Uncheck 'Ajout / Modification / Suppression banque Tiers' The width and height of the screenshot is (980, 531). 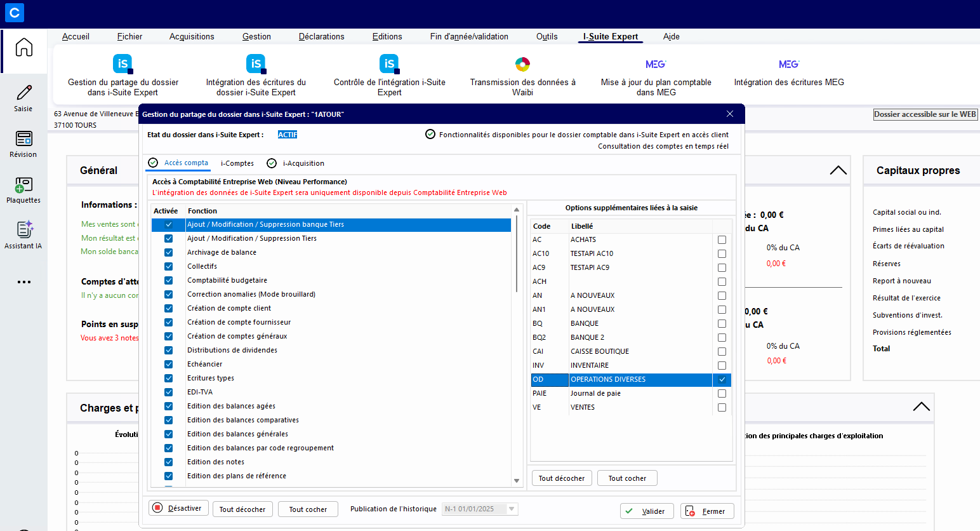pyautogui.click(x=169, y=225)
